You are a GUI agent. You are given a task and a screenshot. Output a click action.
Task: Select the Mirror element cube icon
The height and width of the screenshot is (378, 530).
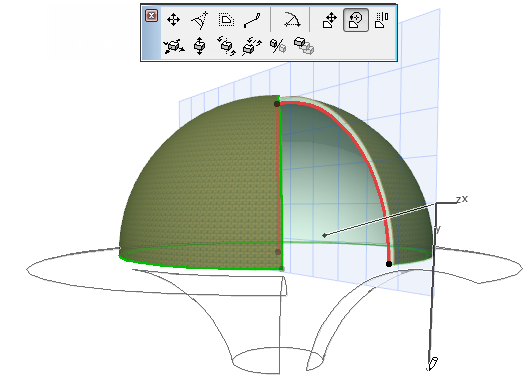coord(252,46)
